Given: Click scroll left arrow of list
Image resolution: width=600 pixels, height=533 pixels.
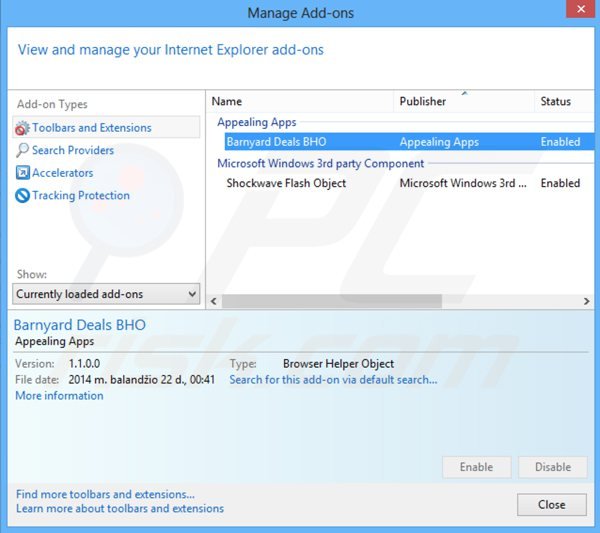Looking at the screenshot, I should point(214,301).
